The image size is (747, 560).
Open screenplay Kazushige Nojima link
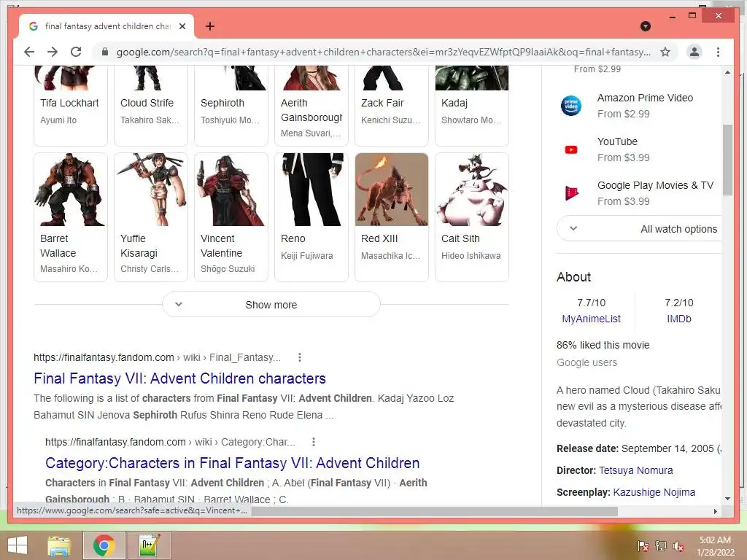[654, 492]
